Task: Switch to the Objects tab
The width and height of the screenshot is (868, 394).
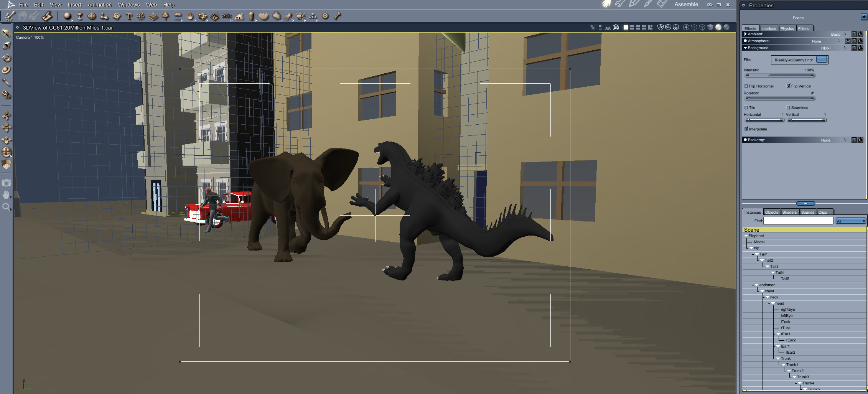Action: click(771, 212)
